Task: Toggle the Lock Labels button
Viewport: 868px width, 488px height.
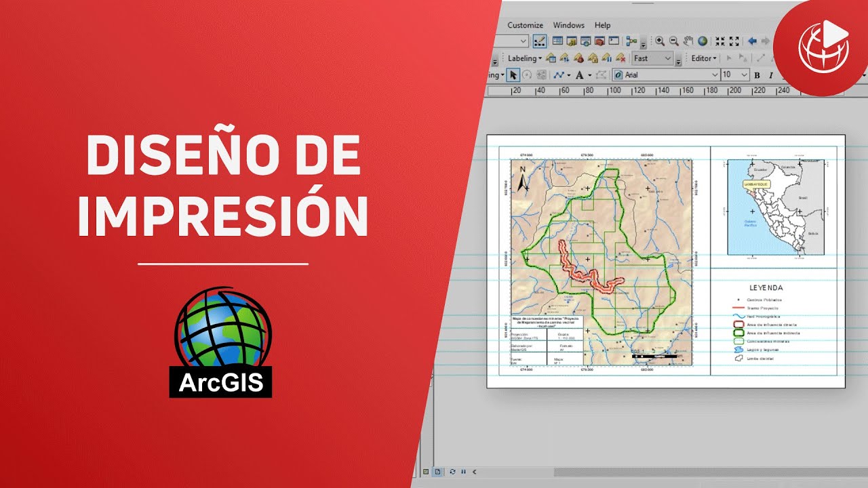Action: pos(593,58)
